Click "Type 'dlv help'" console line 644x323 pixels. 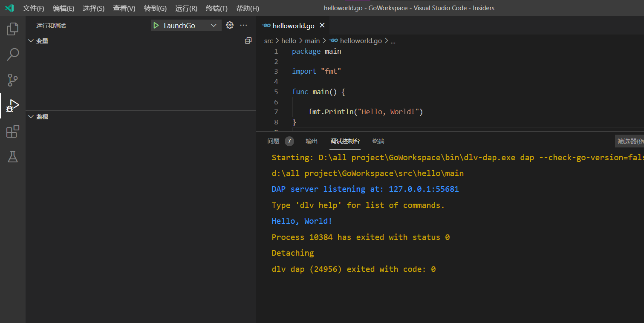358,205
